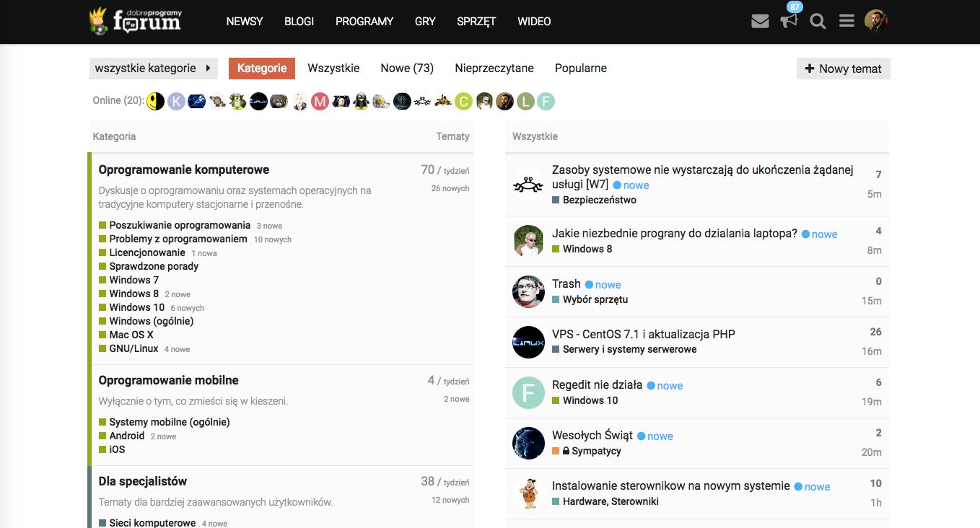Open the hamburger menu icon

(x=846, y=22)
